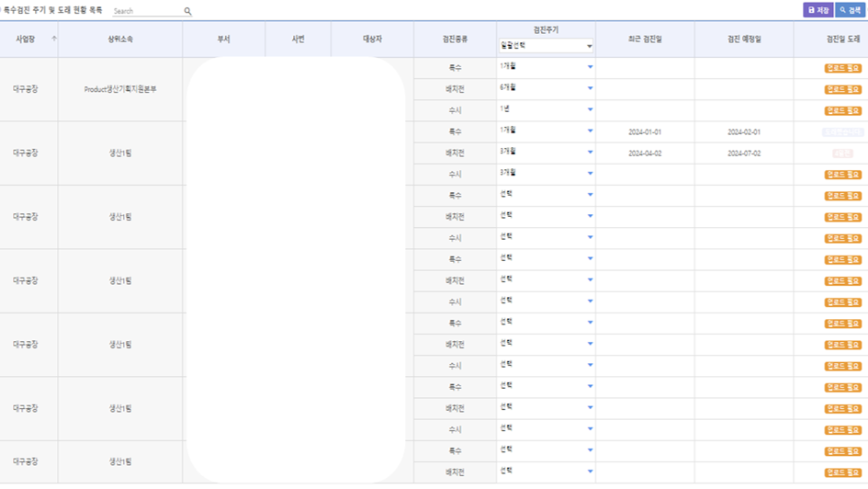Viewport: 868px width, 489px height.
Task: Click the faded pink badge in the 2024-07-02 row
Action: pyautogui.click(x=842, y=154)
